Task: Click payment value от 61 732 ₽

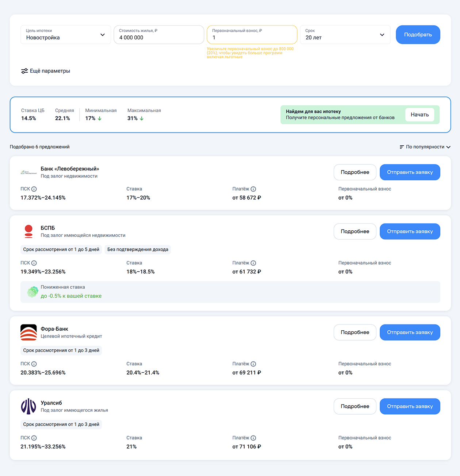Action: point(247,272)
